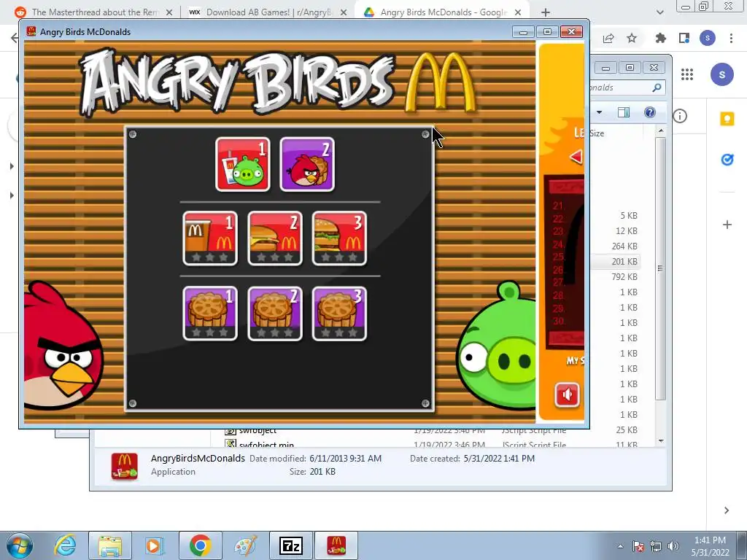Click plus add-ons icon in side panel
The height and width of the screenshot is (560, 747).
click(x=727, y=225)
